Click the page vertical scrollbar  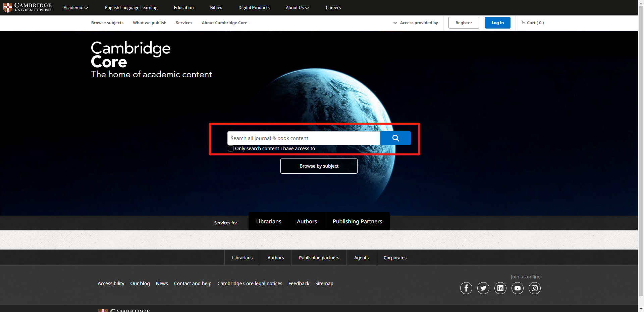tap(641, 150)
